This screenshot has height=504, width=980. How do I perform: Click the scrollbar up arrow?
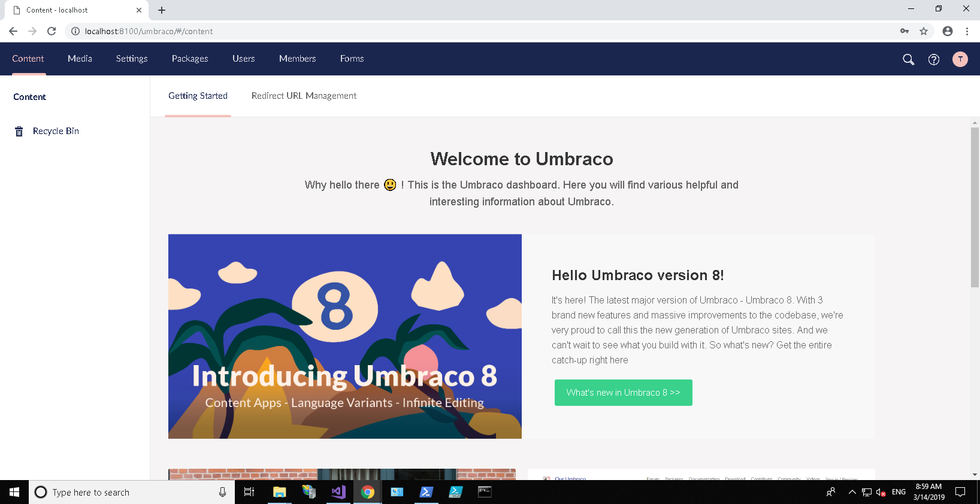tap(975, 122)
